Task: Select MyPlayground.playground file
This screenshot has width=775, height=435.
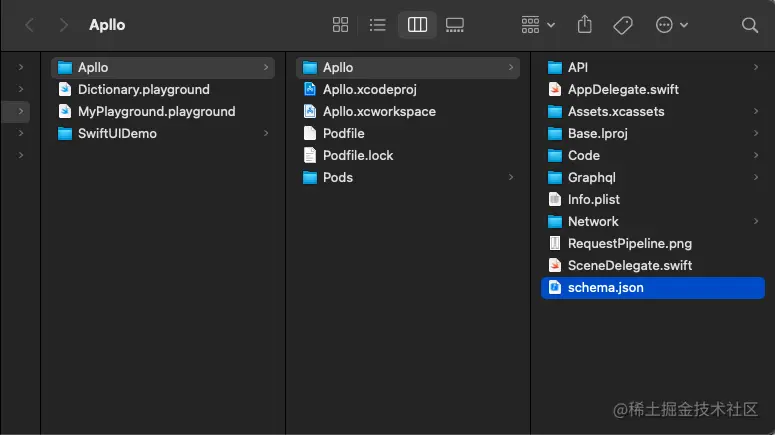Action: coord(156,111)
